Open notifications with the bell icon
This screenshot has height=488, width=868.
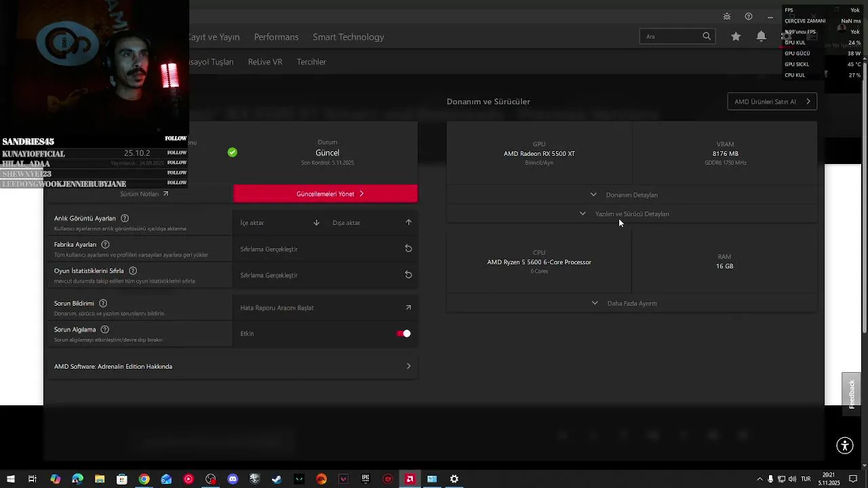(762, 37)
